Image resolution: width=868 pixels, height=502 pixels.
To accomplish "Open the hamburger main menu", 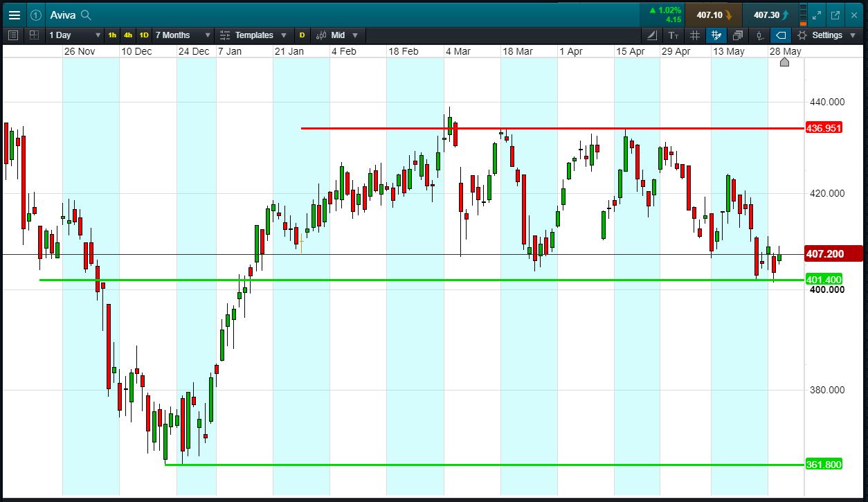I will (14, 15).
